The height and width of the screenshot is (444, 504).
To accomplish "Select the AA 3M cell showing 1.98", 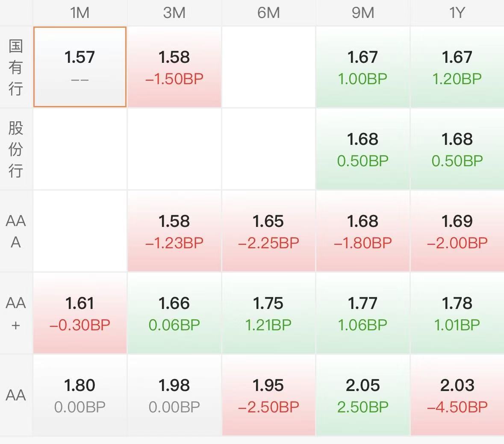I will (174, 395).
